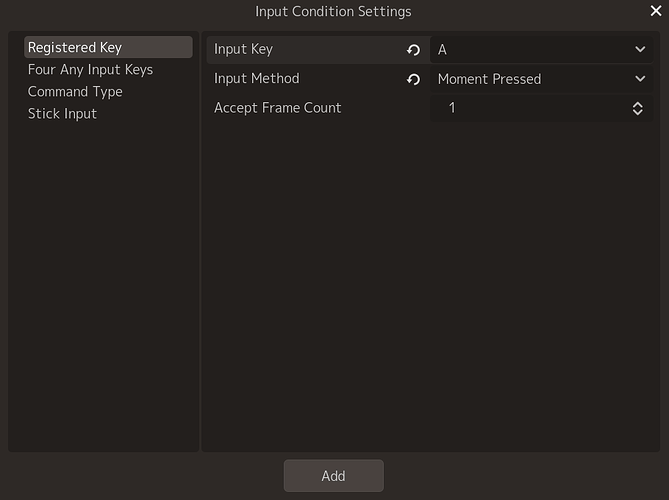Reset the Input Method value
This screenshot has height=500, width=669.
[413, 79]
